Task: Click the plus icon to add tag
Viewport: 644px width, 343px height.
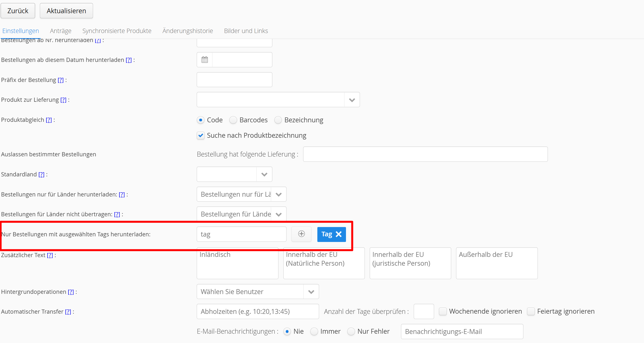Action: tap(301, 234)
